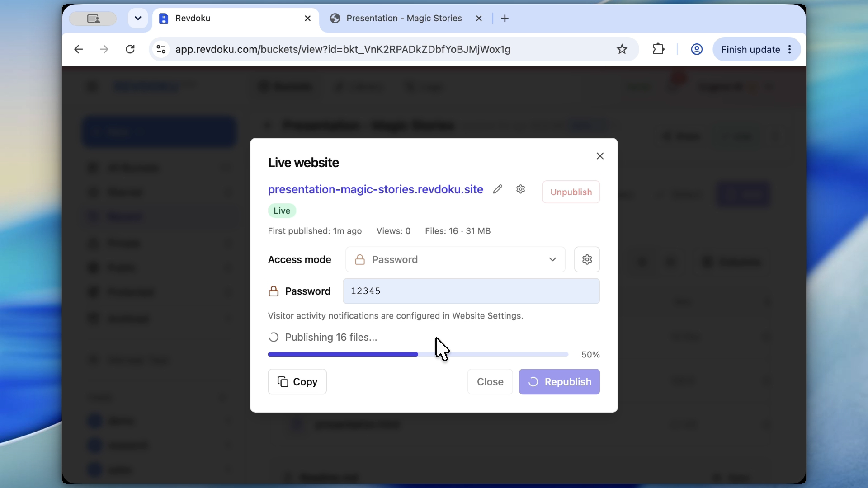This screenshot has width=868, height=488.
Task: Bookmark this page with the star icon
Action: pyautogui.click(x=622, y=49)
